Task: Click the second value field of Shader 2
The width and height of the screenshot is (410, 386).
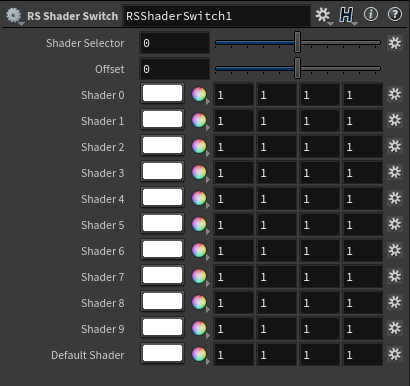Action: click(276, 147)
